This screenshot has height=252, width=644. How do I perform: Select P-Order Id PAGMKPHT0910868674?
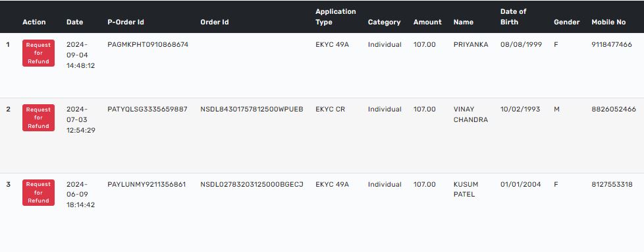148,44
